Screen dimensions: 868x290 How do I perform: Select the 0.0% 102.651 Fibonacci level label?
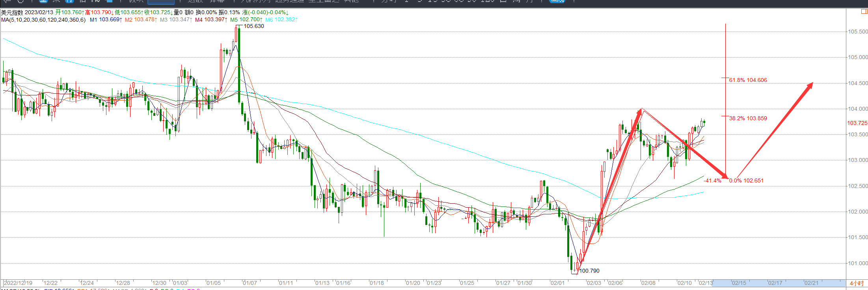(746, 180)
